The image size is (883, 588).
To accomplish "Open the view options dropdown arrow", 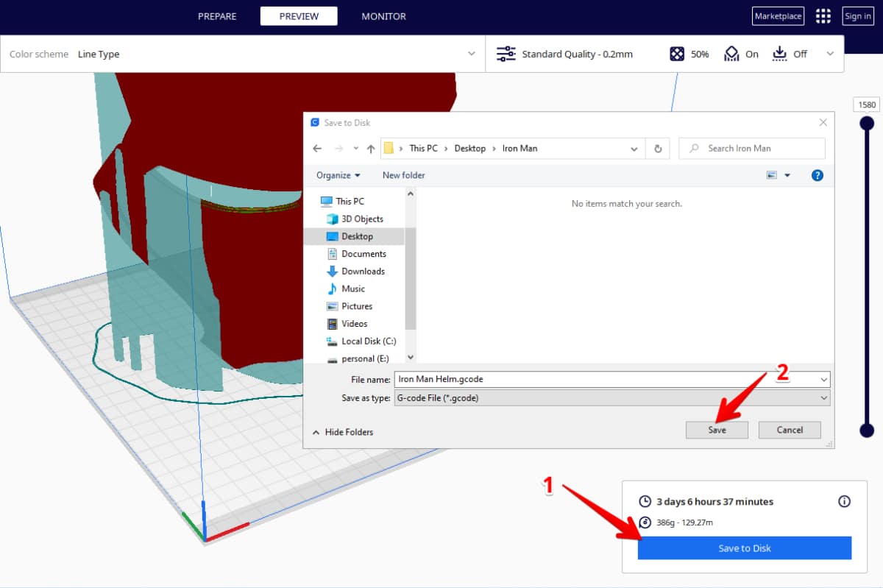I will (787, 175).
